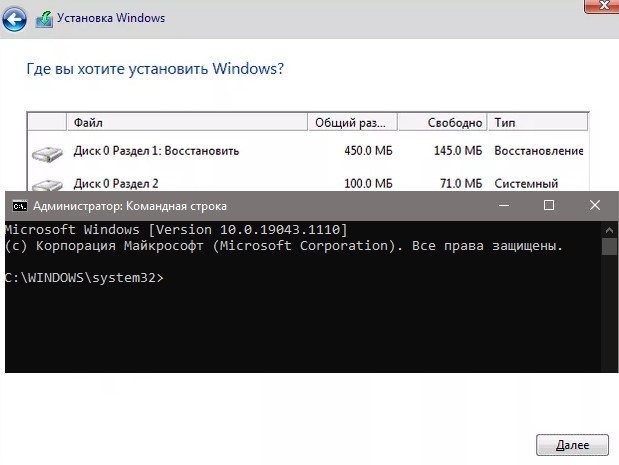
Task: Sort by the Общий раз... column header
Action: [x=352, y=122]
